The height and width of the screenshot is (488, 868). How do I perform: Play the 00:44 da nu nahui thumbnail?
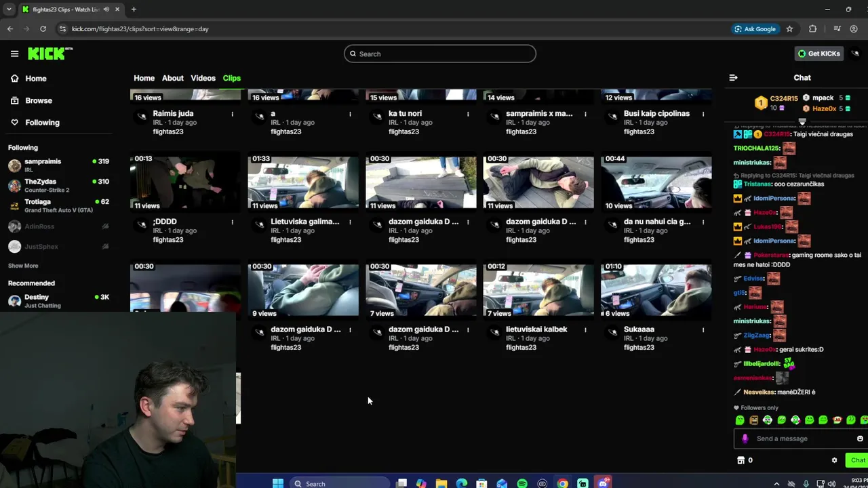click(656, 182)
